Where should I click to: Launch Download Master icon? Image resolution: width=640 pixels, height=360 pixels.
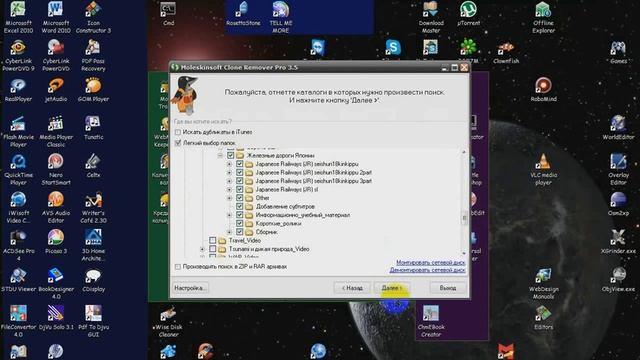pyautogui.click(x=431, y=17)
